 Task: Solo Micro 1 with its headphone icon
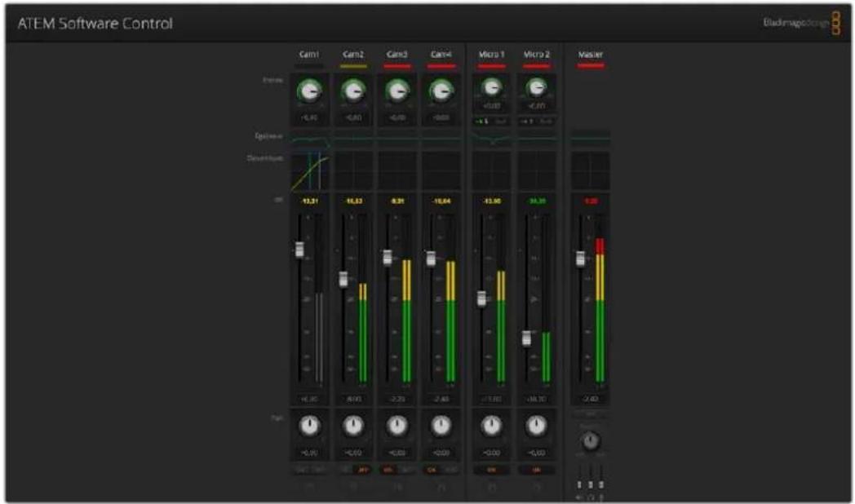(491, 485)
